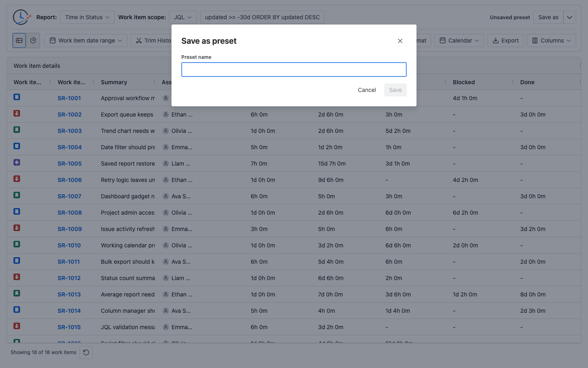Click 'Showing 18 of 18 work items' text
Screen dimensions: 588x368
click(x=43, y=352)
